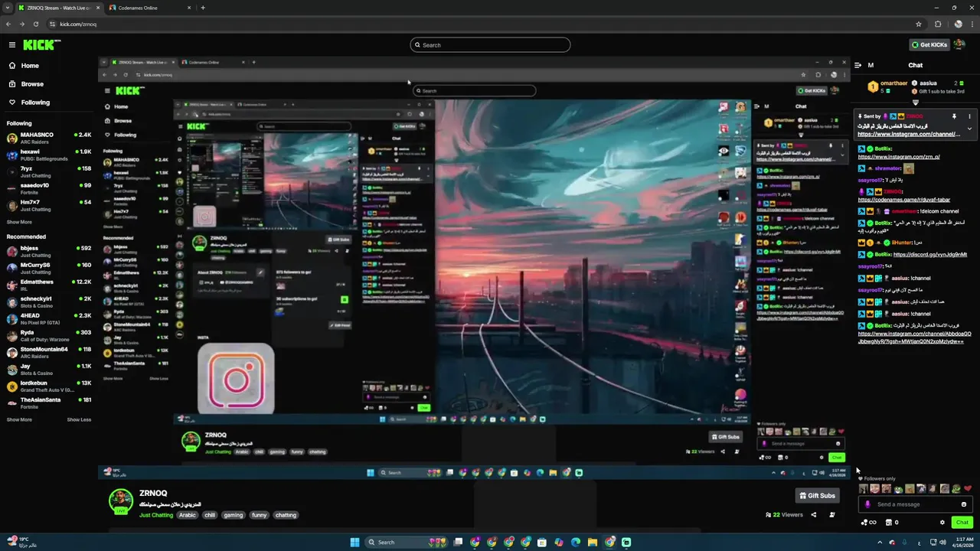This screenshot has width=980, height=551.
Task: Select the funny stream tag
Action: [x=260, y=515]
